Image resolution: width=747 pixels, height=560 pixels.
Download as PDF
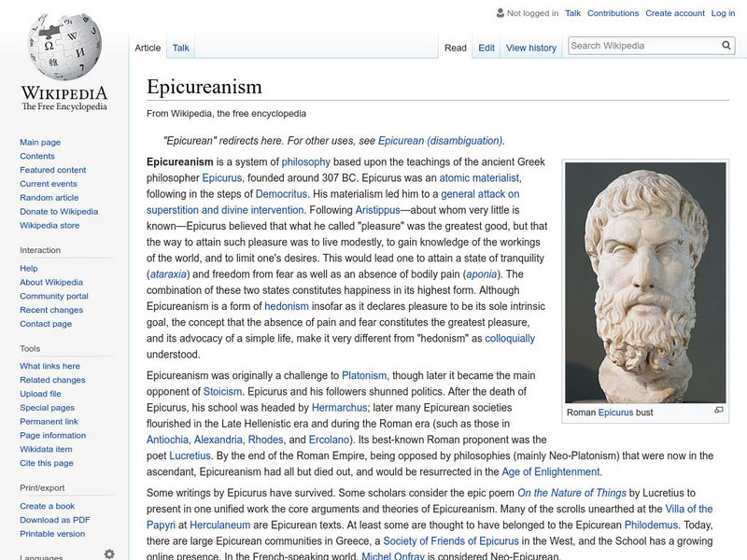(x=55, y=520)
